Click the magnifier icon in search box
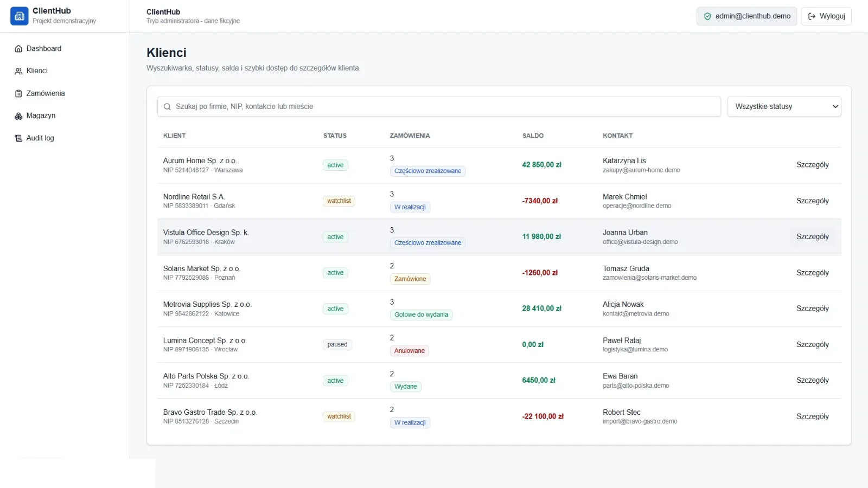 tap(167, 107)
